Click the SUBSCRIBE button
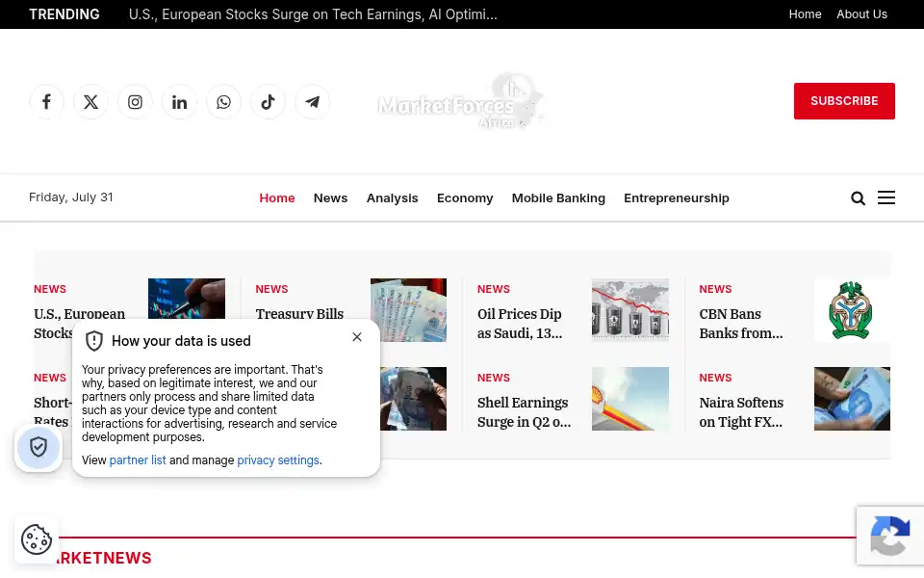This screenshot has height=578, width=924. (844, 101)
